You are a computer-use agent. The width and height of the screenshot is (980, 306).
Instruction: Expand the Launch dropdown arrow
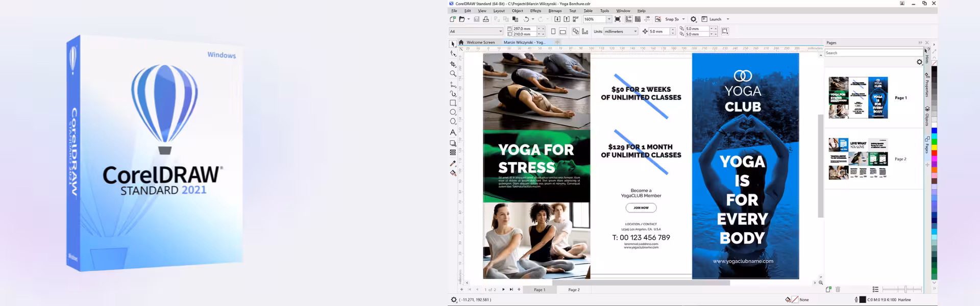(728, 19)
